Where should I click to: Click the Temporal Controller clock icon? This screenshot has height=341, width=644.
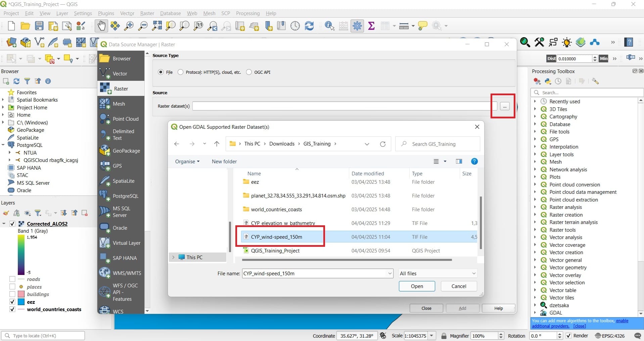(295, 26)
